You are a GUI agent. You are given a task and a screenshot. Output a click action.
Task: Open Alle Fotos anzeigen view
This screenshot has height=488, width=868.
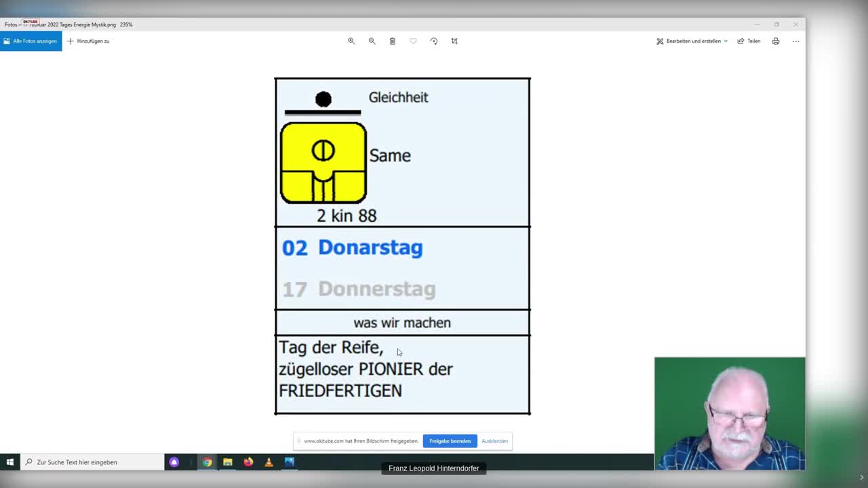click(31, 41)
